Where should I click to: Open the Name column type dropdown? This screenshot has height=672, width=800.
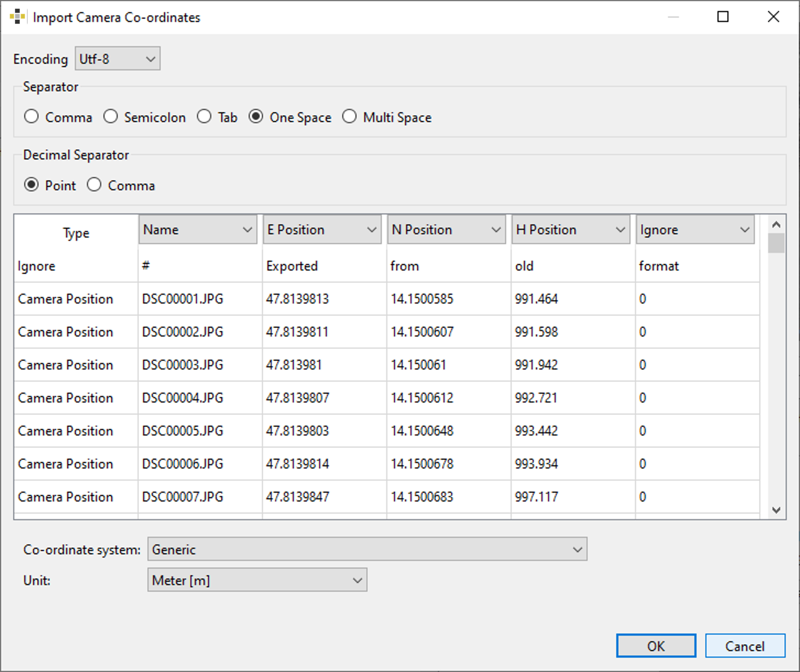tap(198, 230)
